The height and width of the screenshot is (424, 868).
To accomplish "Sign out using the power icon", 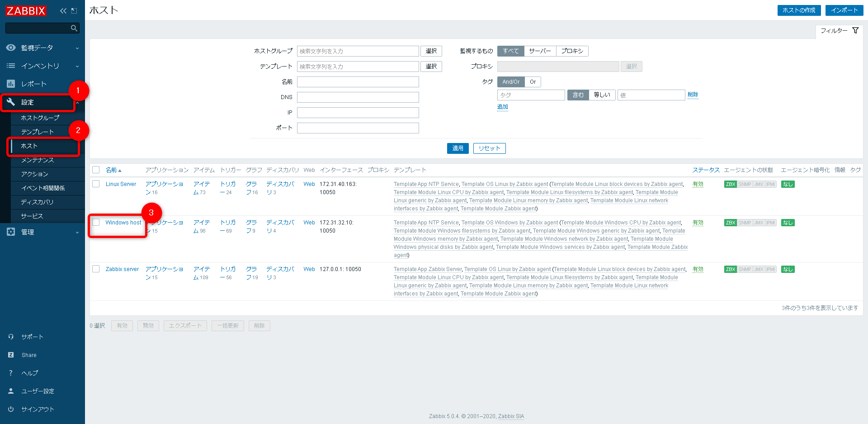I will coord(10,409).
